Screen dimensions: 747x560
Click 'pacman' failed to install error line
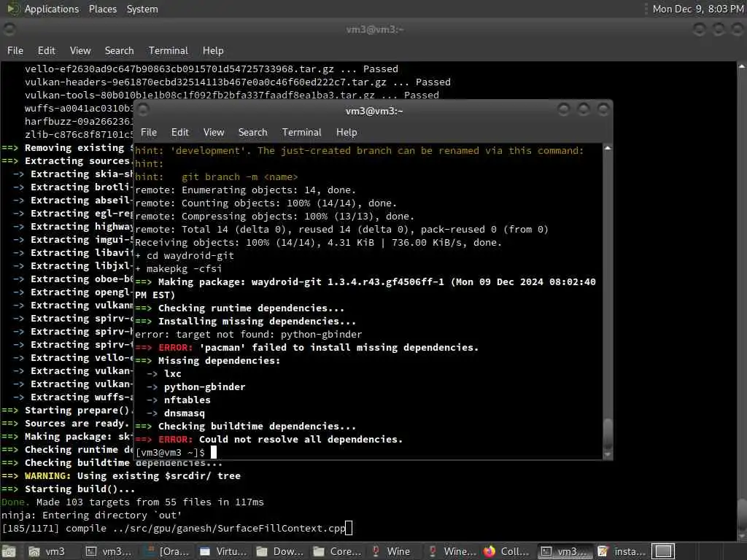coord(307,348)
